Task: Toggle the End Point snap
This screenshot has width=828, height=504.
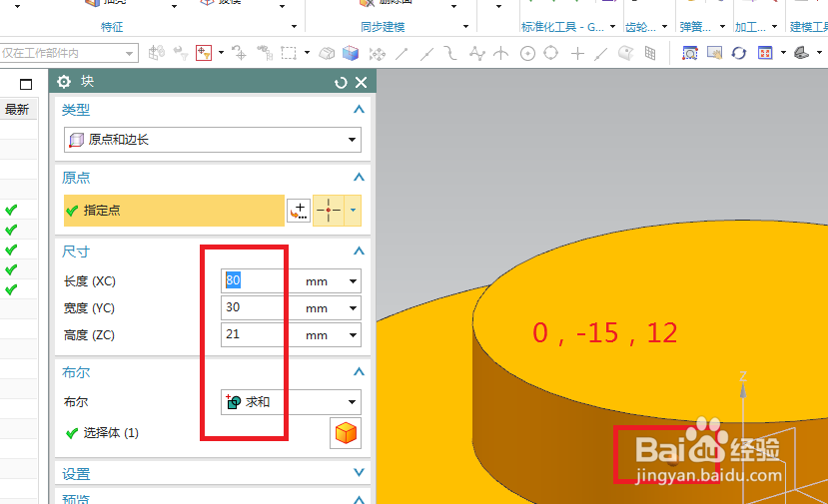Action: [402, 53]
